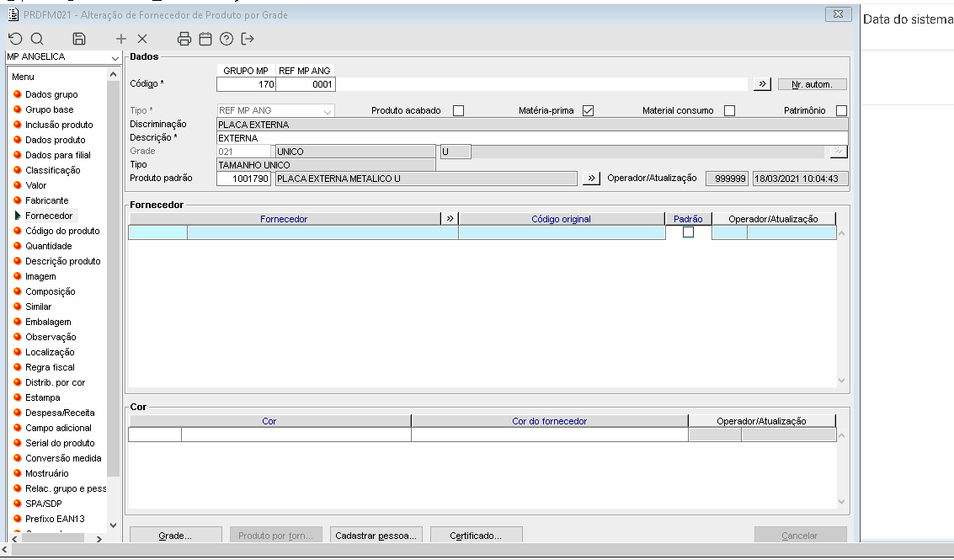Open Dados para filial menu item
Screen dimensions: 954x560
click(58, 155)
